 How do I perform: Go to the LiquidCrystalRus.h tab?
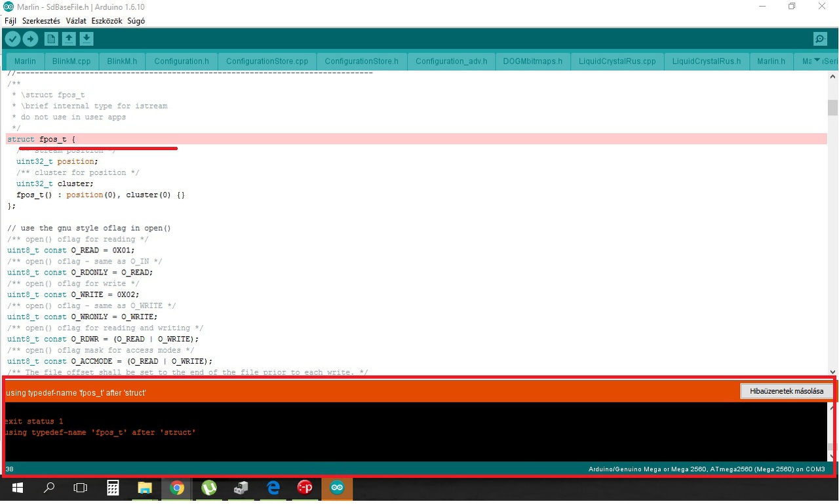pos(706,61)
